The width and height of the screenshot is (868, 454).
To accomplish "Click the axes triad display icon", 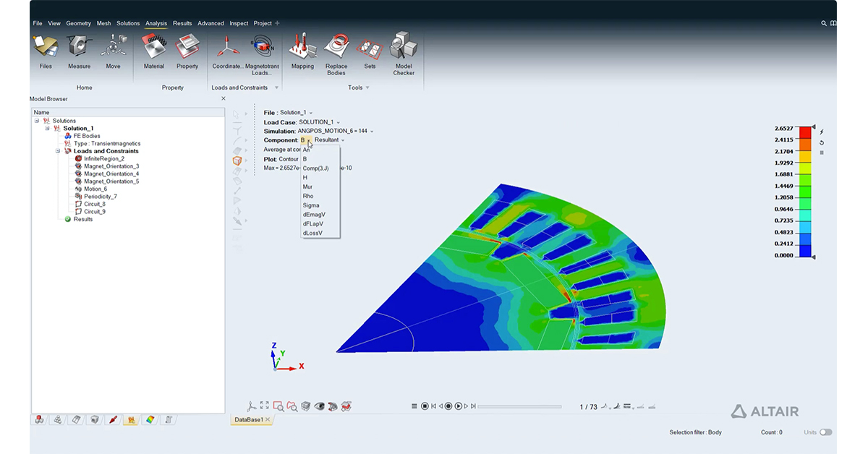I will pos(252,406).
